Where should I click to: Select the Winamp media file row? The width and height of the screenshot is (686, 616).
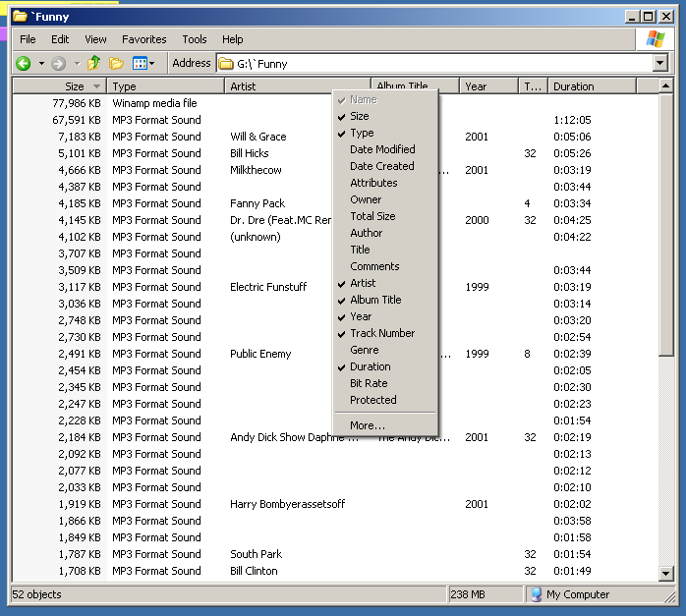[154, 103]
